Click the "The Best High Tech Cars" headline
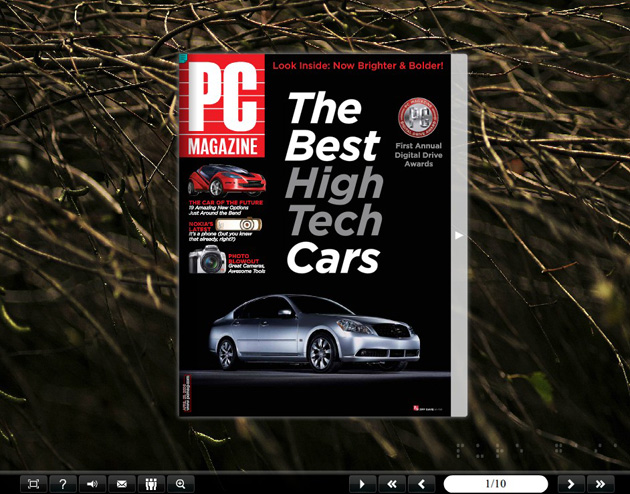Screen dimensions: 630x494 [334, 183]
